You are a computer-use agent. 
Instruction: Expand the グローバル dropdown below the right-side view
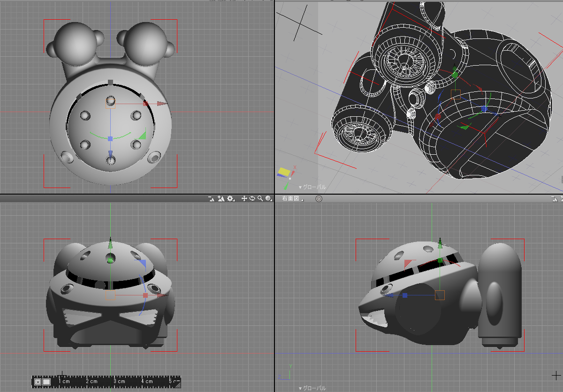(x=312, y=388)
